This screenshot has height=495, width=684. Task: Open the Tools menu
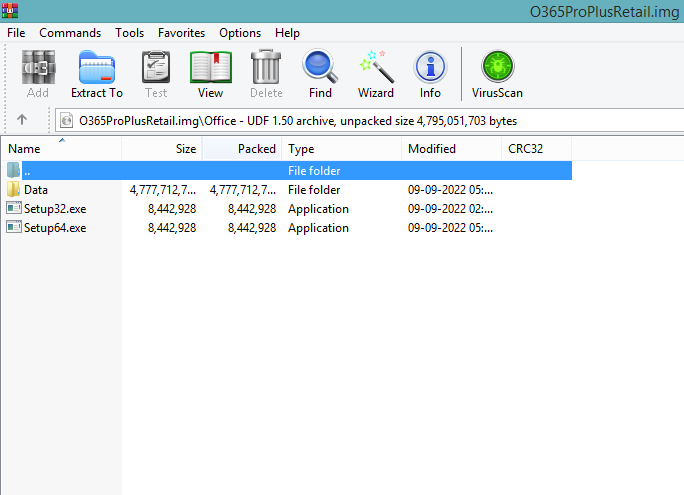[130, 33]
